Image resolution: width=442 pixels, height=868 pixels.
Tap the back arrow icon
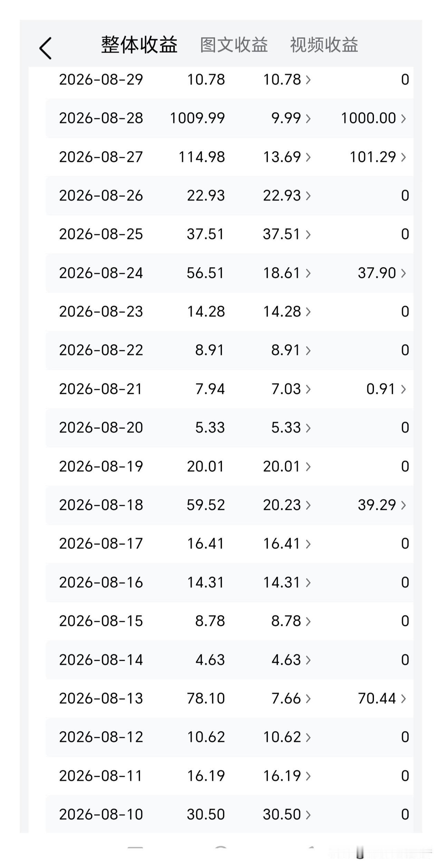tap(45, 48)
